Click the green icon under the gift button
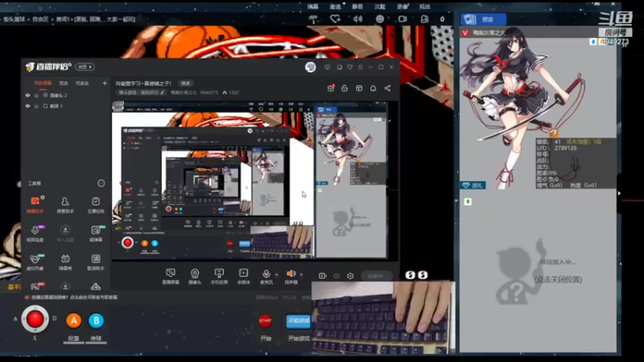 point(468,202)
